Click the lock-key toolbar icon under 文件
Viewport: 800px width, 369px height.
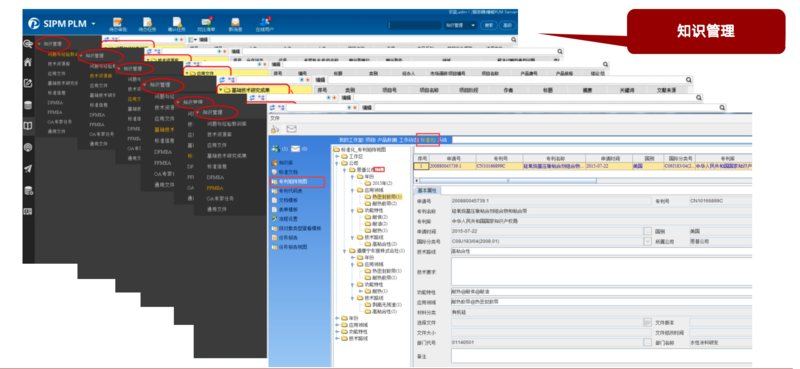[x=276, y=129]
